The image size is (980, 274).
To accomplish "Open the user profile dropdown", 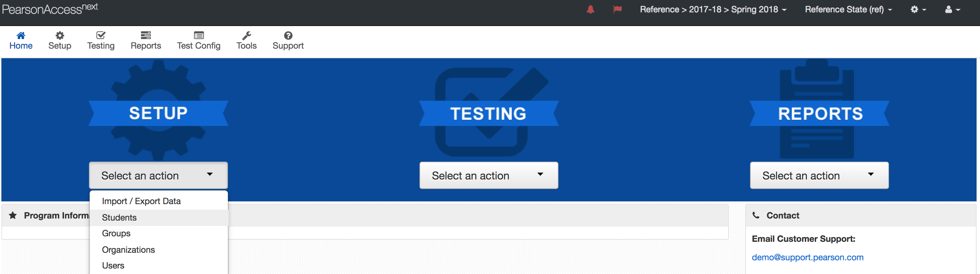I will (x=952, y=10).
